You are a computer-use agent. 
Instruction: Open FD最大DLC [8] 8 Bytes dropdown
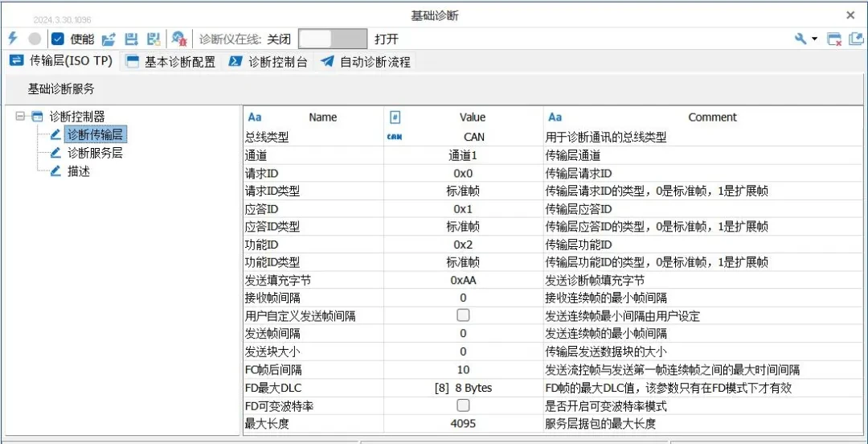[x=464, y=388]
